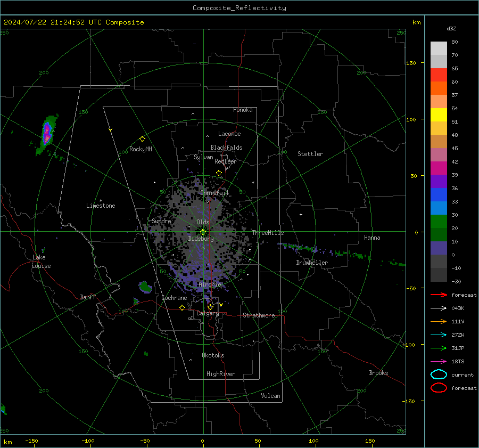This screenshot has height=448, width=479.
Task: Click the Limestone label
Action: click(101, 206)
